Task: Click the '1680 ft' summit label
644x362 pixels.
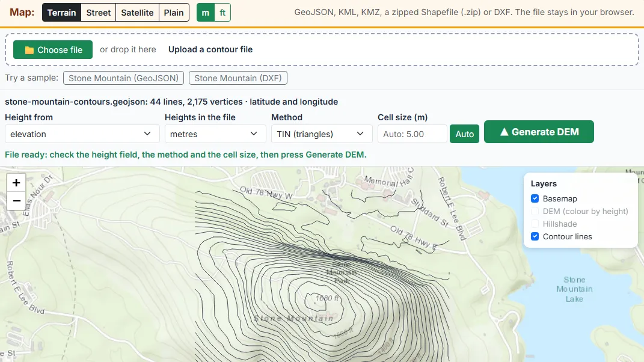Action: coord(327,298)
